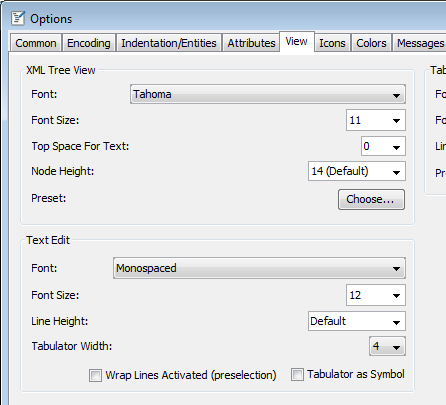Open the Messages tab

pos(420,43)
